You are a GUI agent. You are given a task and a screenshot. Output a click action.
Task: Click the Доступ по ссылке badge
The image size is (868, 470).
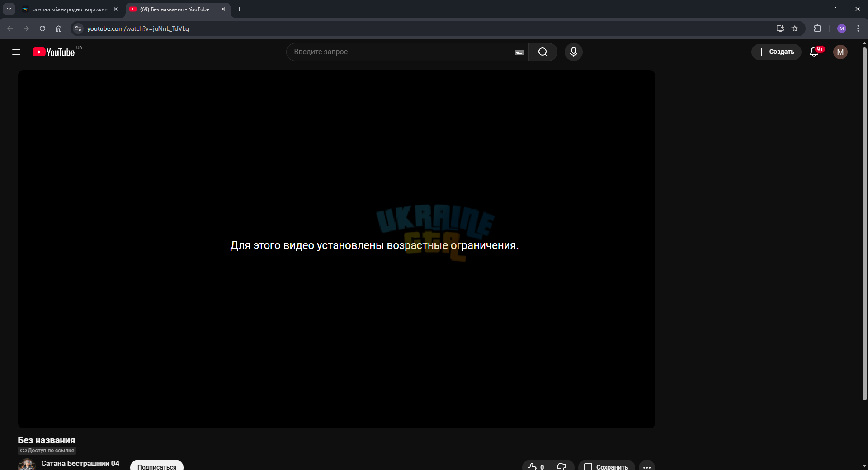tap(47, 451)
